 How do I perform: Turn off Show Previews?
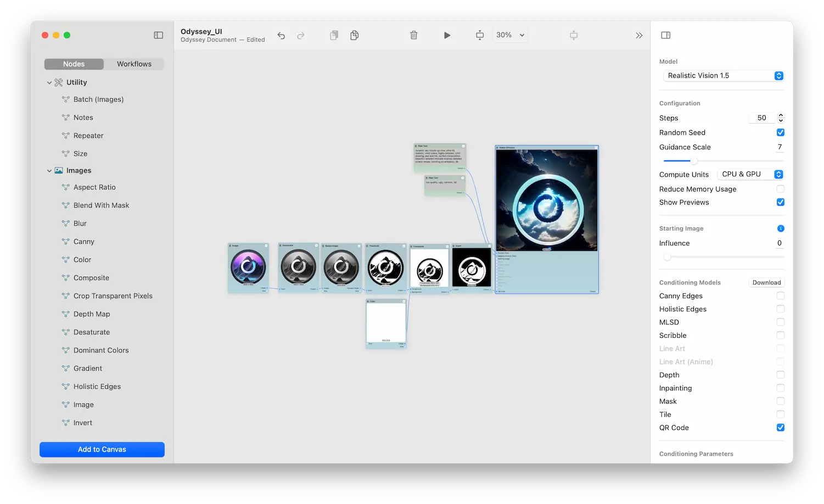pyautogui.click(x=780, y=202)
